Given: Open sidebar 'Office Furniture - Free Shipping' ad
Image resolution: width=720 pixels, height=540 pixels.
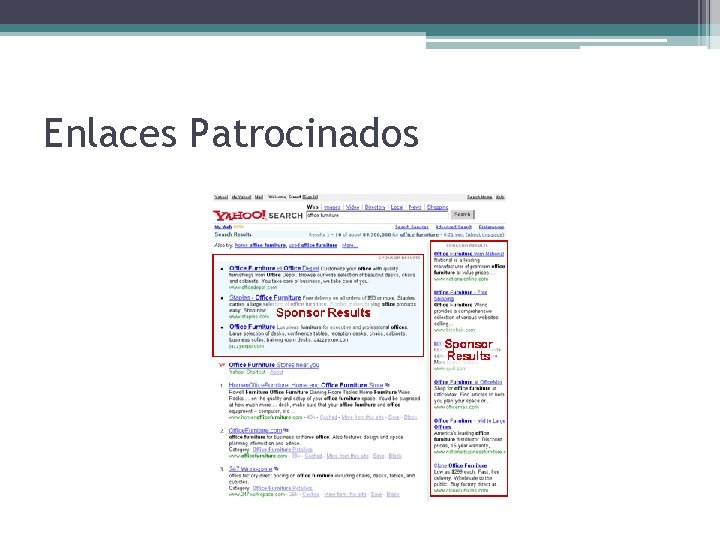Looking at the screenshot, I should 461,295.
